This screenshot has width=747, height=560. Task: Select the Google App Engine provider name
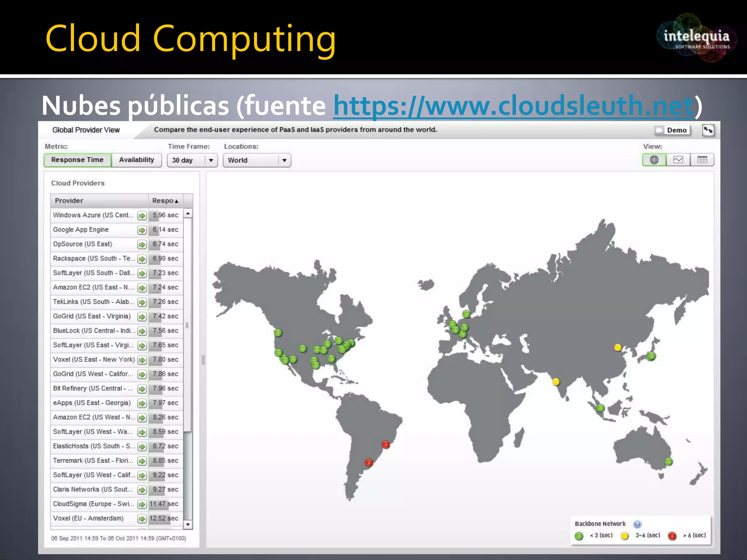[x=81, y=230]
